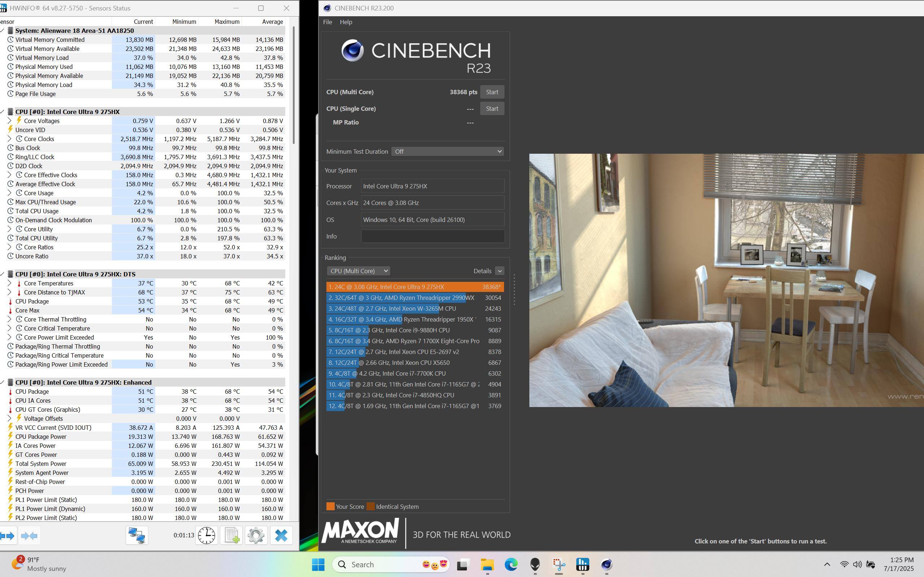Image resolution: width=924 pixels, height=577 pixels.
Task: Open HWiNFO network remote monitoring icon
Action: [137, 536]
